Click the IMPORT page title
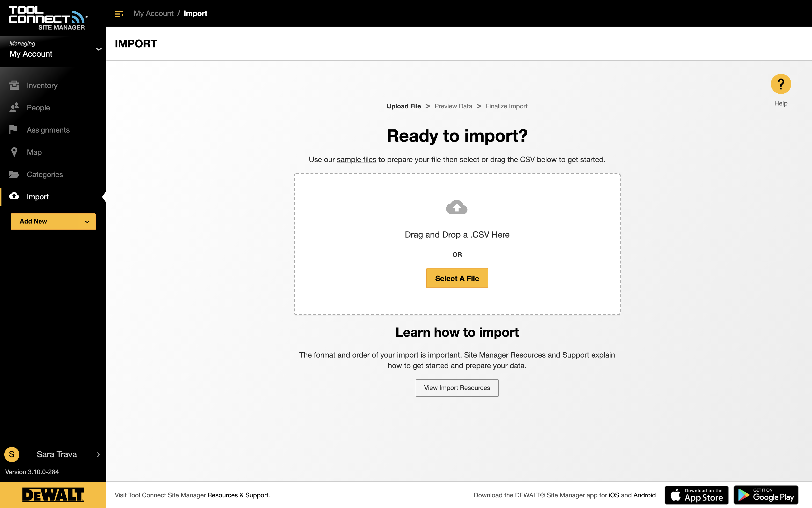The image size is (812, 508). pyautogui.click(x=136, y=44)
